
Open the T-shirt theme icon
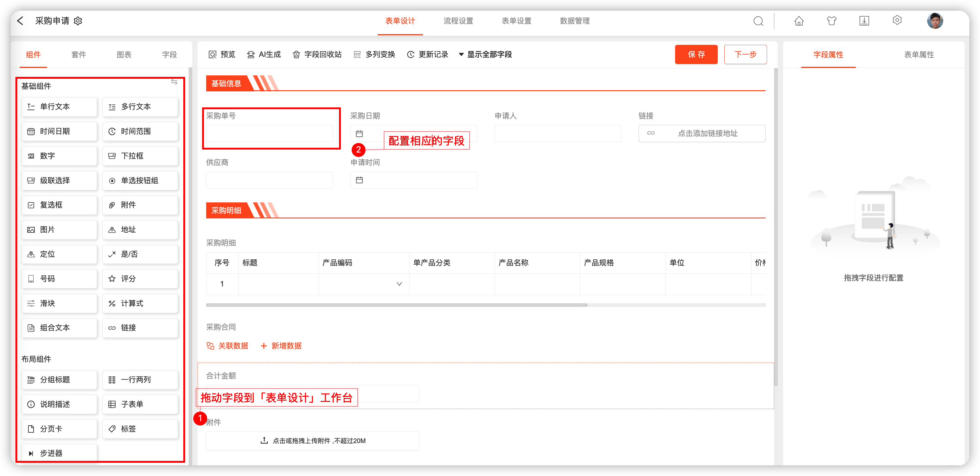click(x=832, y=21)
